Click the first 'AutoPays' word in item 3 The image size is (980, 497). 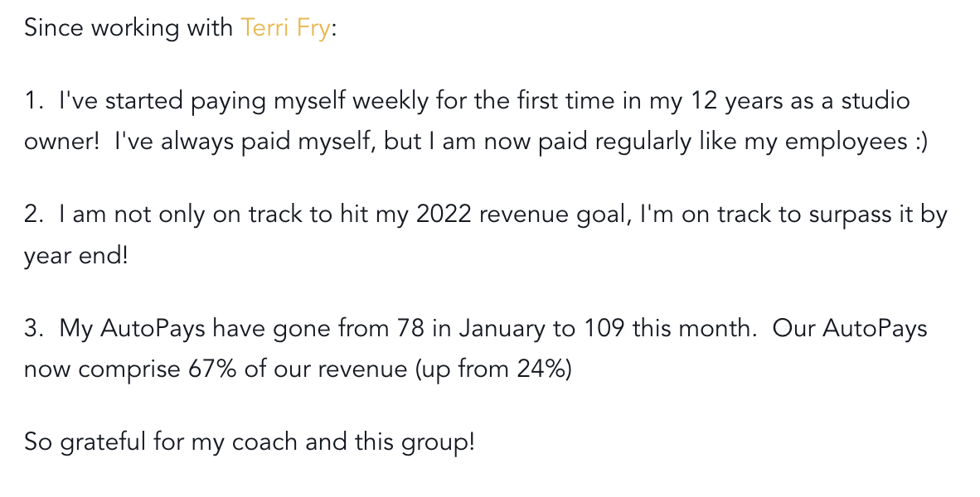[153, 330]
